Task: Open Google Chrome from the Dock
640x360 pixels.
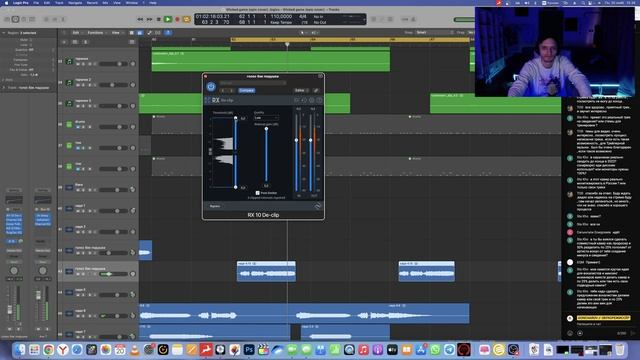Action: pos(49,349)
